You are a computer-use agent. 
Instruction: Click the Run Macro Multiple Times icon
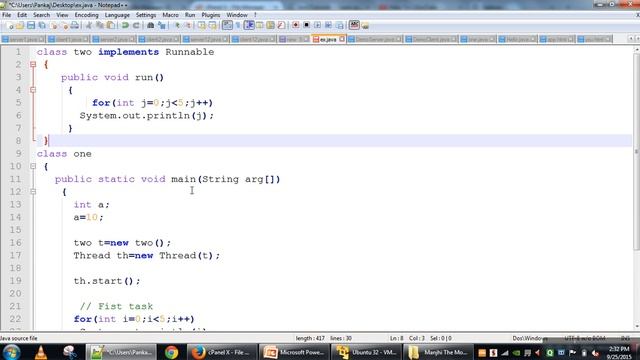(x=328, y=25)
